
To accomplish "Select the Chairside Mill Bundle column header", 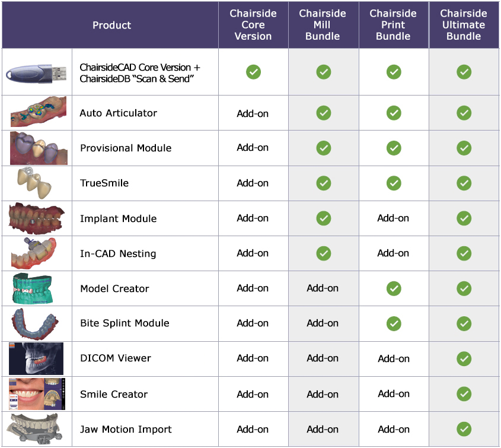I will pyautogui.click(x=323, y=24).
